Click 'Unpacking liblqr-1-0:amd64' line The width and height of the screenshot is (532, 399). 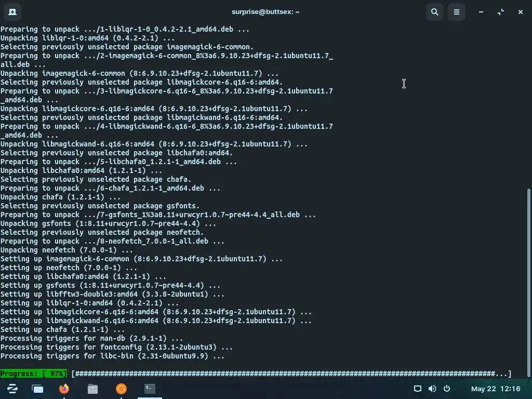click(x=87, y=38)
